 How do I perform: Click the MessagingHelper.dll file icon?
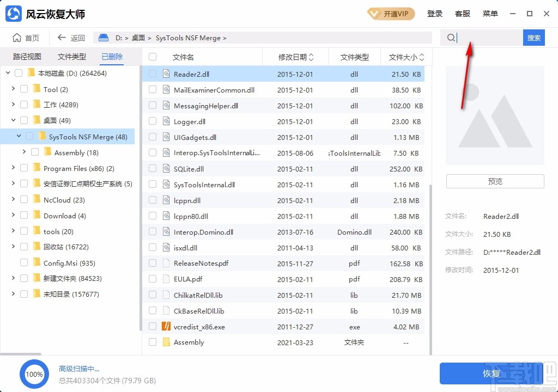pyautogui.click(x=166, y=106)
